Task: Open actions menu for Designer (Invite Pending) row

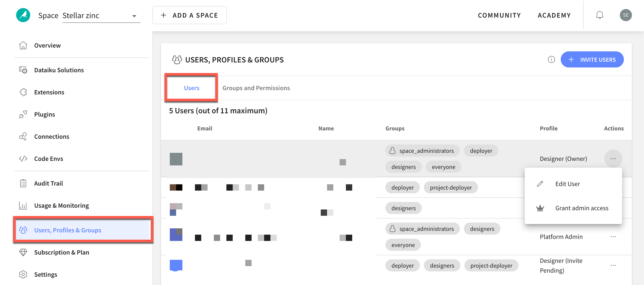Action: coord(613,265)
